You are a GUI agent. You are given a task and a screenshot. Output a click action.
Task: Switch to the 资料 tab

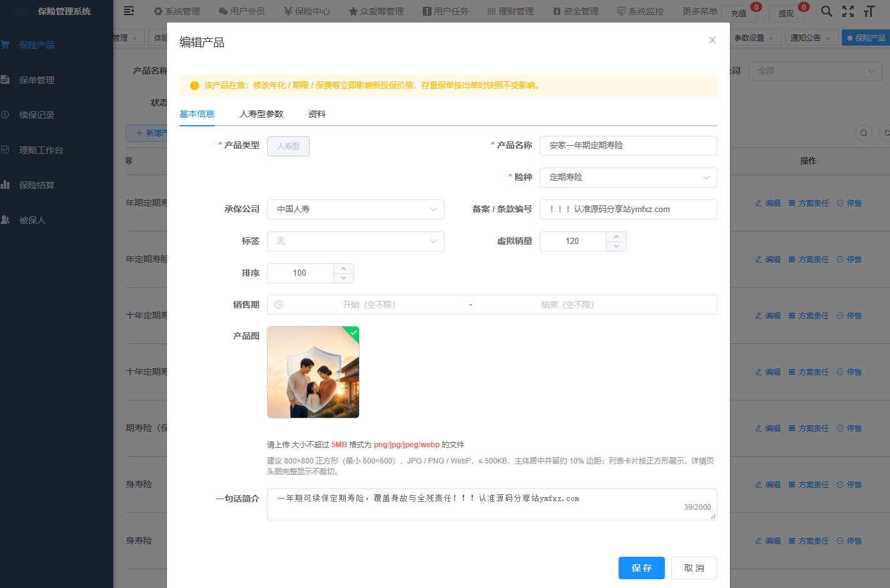click(317, 114)
